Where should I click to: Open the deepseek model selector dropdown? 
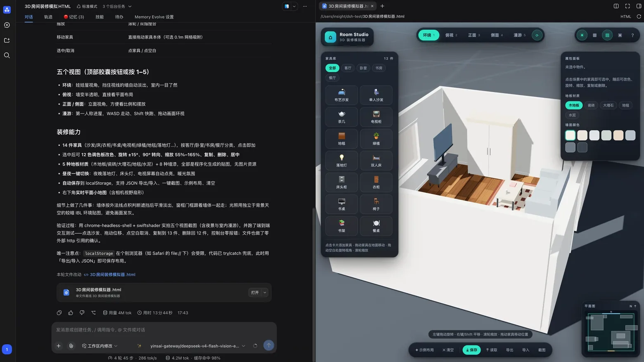198,346
